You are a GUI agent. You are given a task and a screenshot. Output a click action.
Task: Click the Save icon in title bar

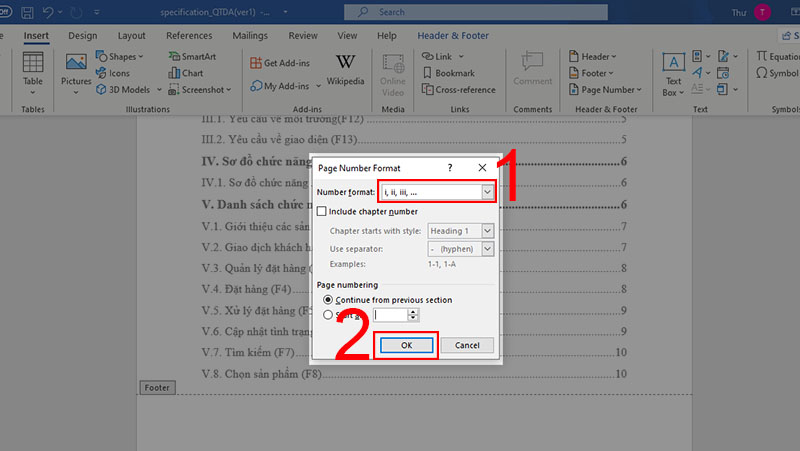click(x=28, y=12)
